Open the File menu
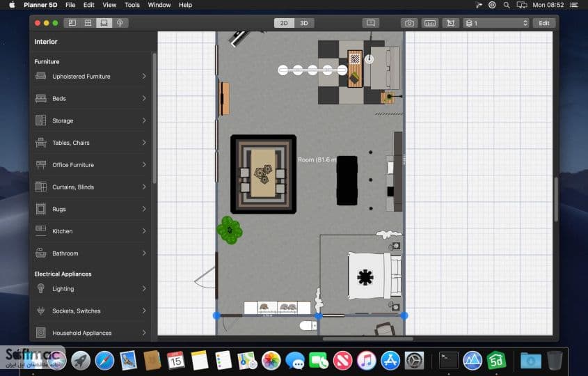This screenshot has width=588, height=376. pos(70,5)
